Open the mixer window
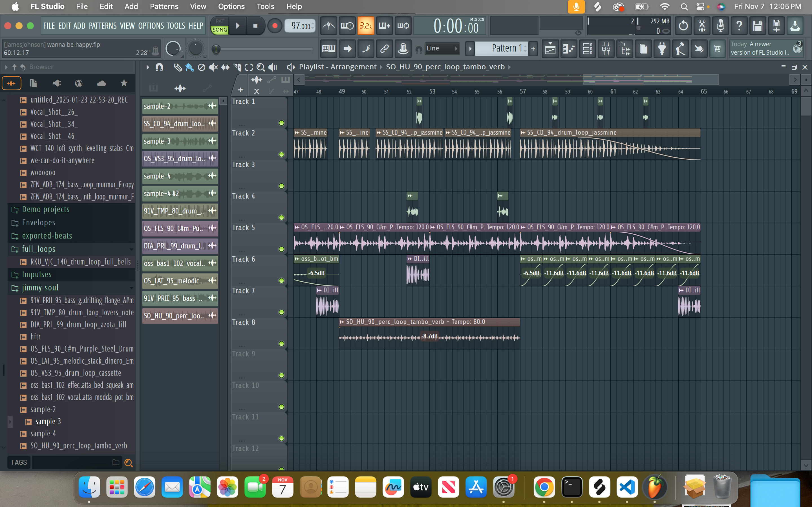Viewport: 812px width, 507px height. pos(606,49)
